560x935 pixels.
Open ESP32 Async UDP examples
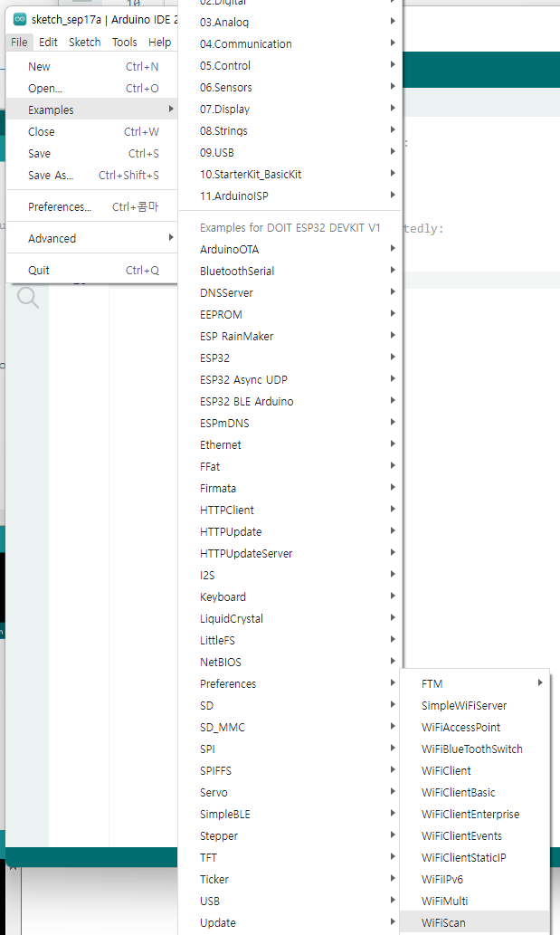click(x=290, y=380)
